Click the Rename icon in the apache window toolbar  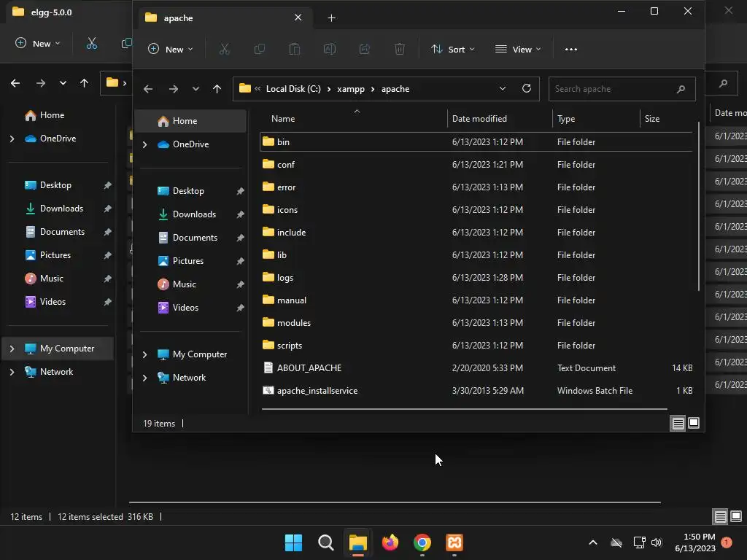330,49
